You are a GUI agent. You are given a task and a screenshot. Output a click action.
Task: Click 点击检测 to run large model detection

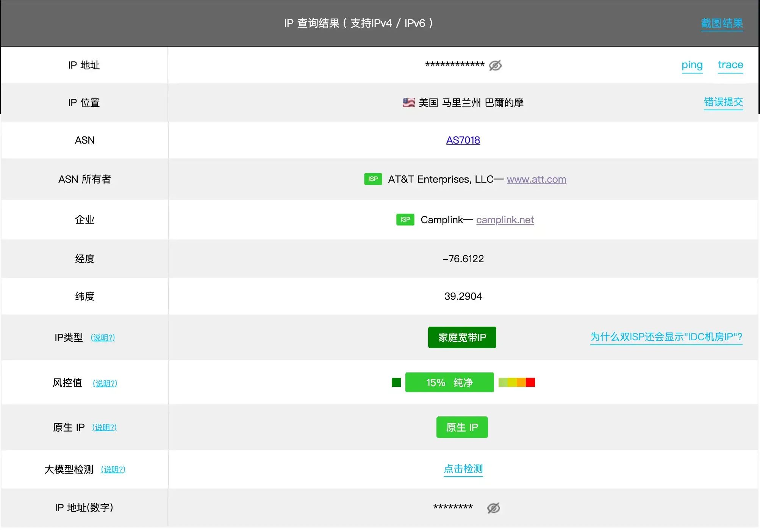(x=463, y=469)
